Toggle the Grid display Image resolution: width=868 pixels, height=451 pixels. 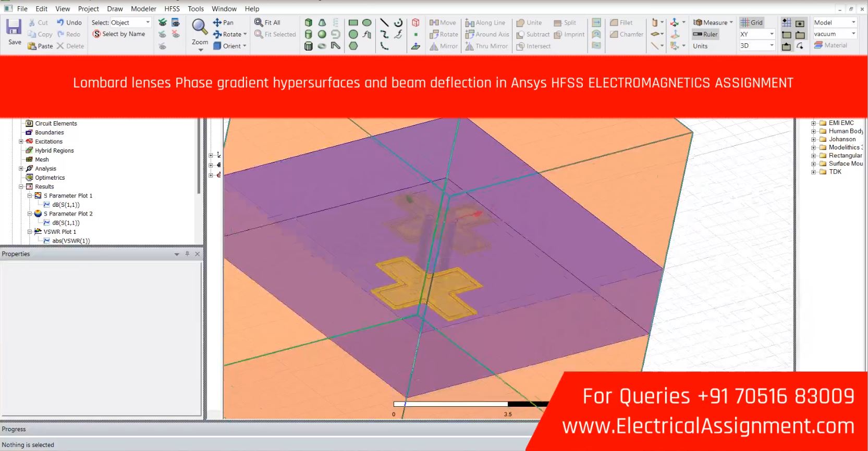(x=751, y=22)
